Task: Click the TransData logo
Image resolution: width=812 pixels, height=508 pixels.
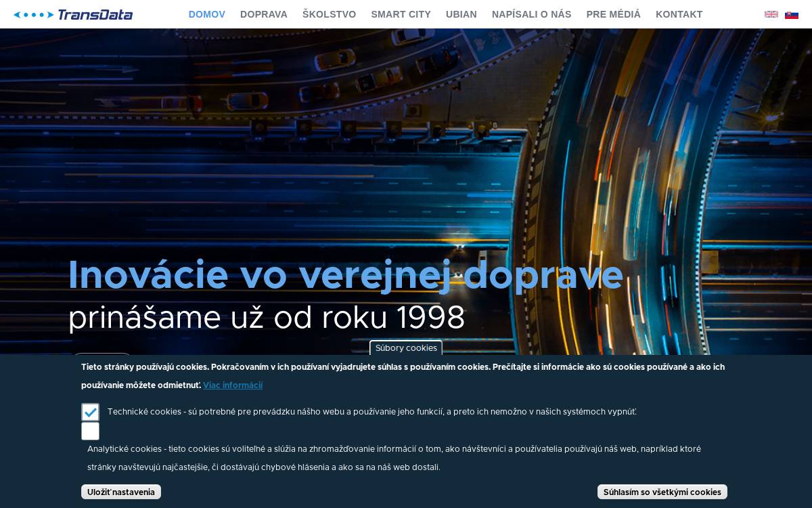Action: tap(73, 14)
